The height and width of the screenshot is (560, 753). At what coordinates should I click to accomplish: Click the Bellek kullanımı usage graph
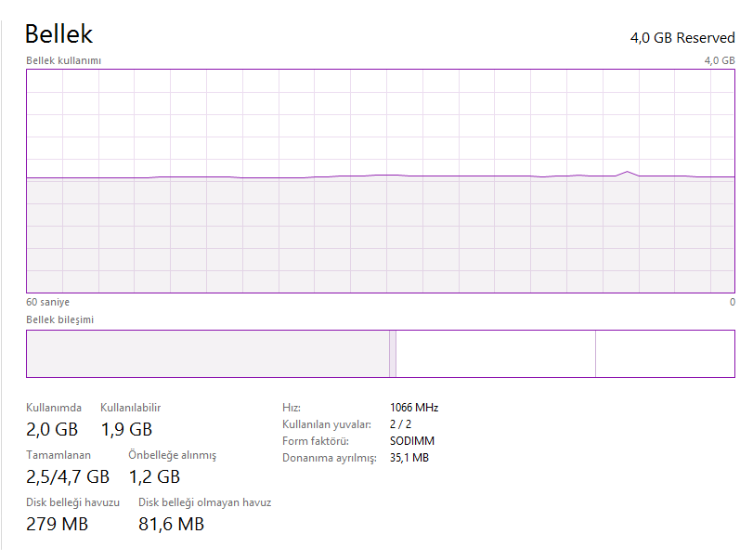381,181
